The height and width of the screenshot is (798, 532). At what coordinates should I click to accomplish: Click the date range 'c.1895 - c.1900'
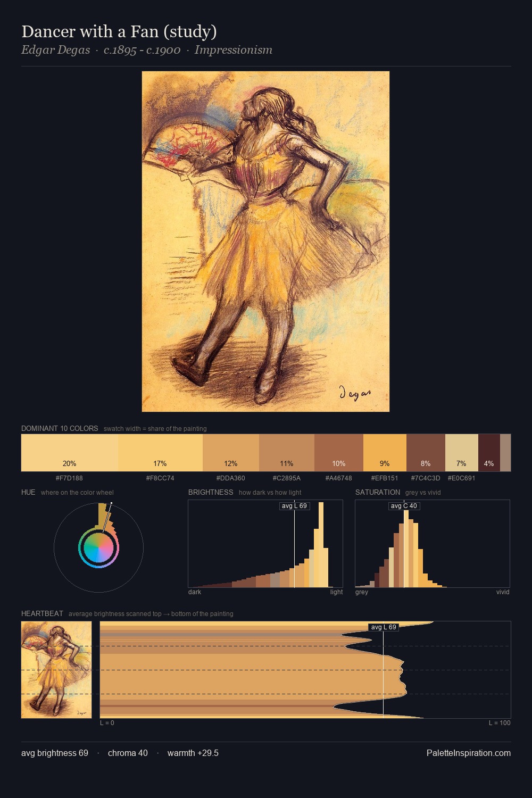pyautogui.click(x=142, y=50)
